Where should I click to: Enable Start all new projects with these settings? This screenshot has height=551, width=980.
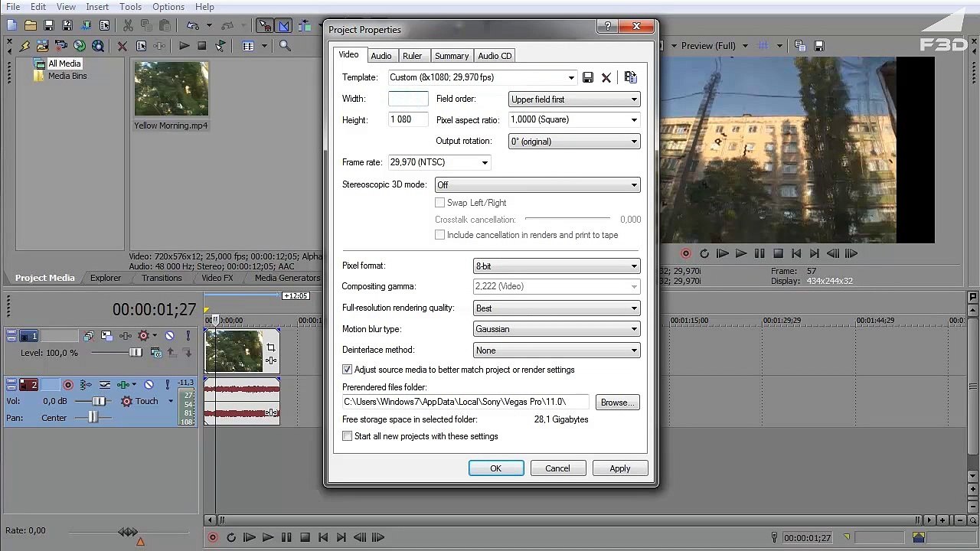point(348,436)
